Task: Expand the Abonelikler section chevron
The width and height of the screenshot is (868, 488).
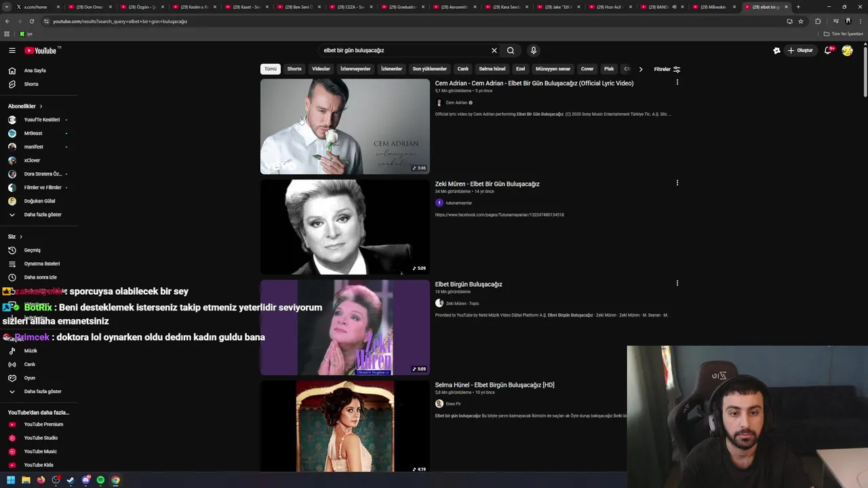Action: (x=41, y=106)
